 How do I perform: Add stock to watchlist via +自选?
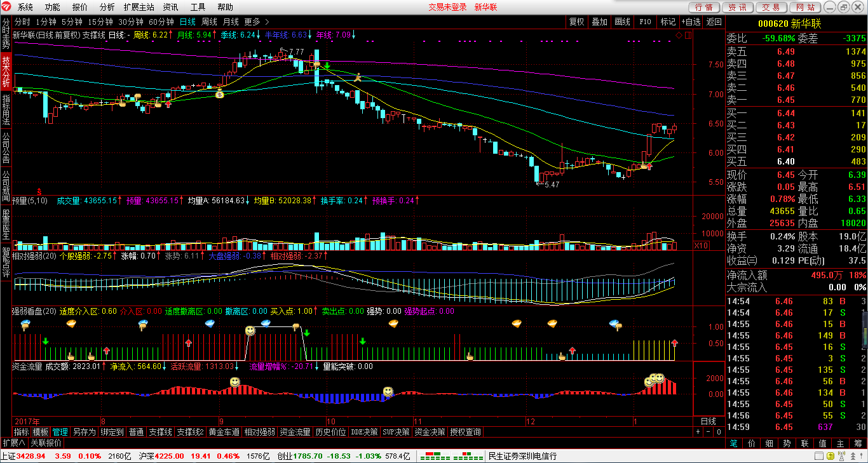[691, 22]
